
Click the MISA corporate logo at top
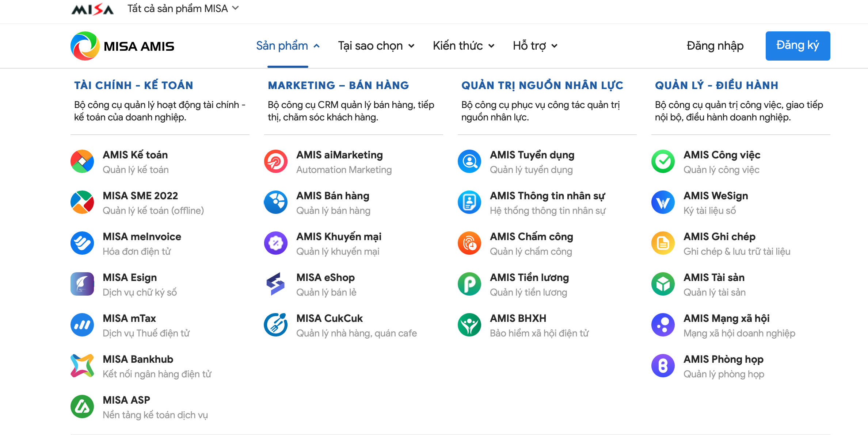[92, 9]
